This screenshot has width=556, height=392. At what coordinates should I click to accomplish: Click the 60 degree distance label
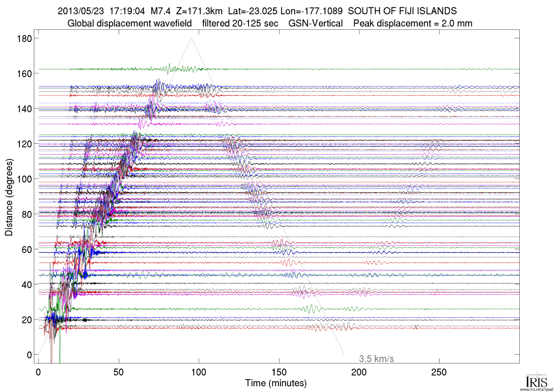coord(27,250)
